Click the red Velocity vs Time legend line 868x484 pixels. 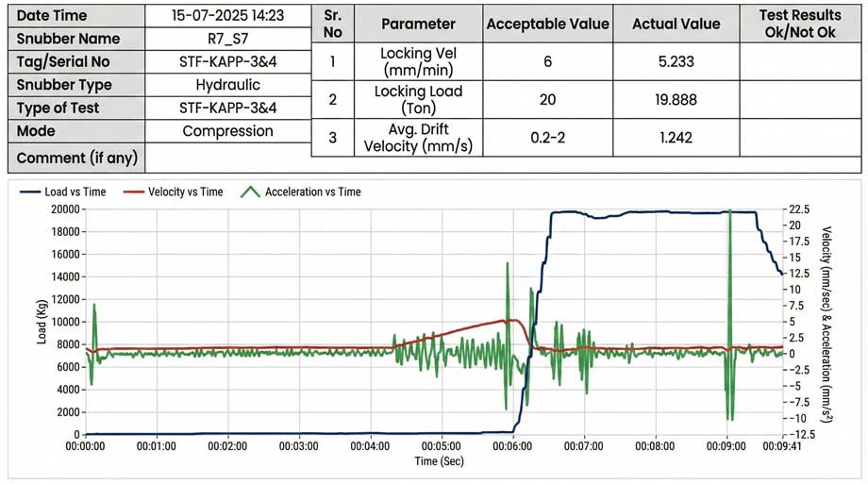[132, 192]
